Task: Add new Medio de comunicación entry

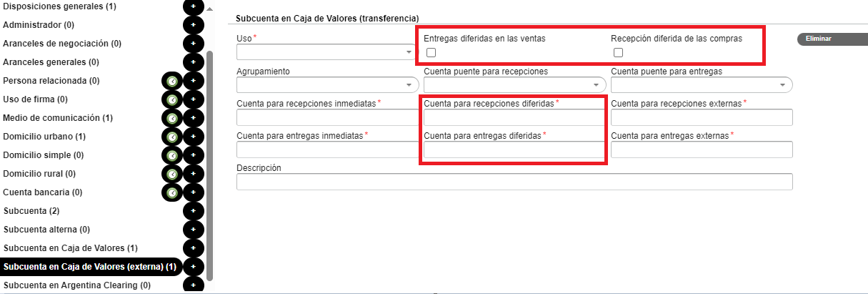Action: point(193,118)
